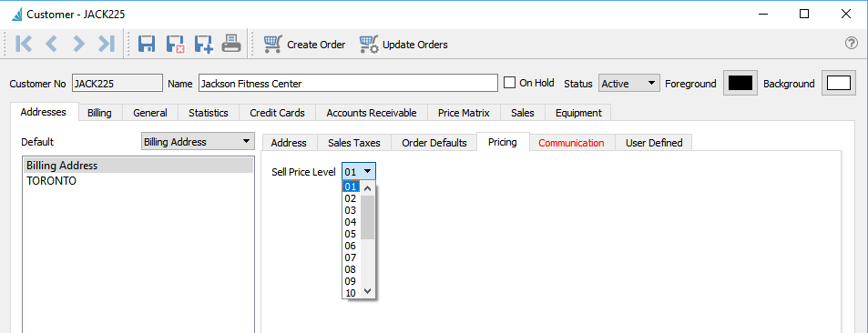Viewport: 868px width, 333px height.
Task: Go to the previous customer record
Action: pos(51,45)
